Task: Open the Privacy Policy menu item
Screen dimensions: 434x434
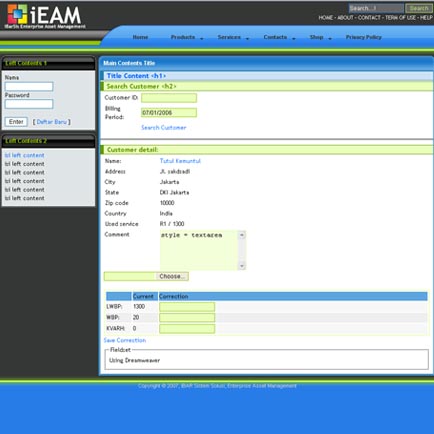Action: point(363,37)
